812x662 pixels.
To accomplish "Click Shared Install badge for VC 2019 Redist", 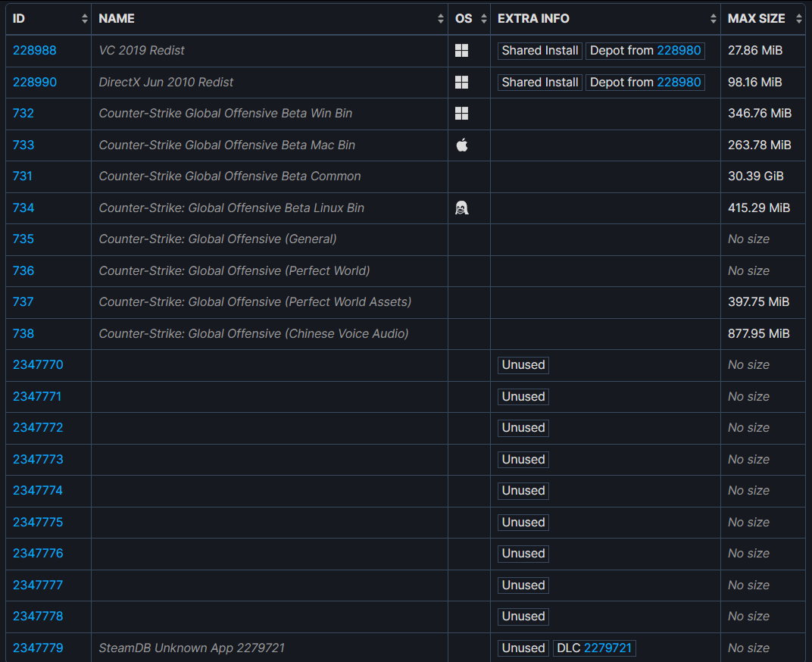I will click(x=539, y=50).
